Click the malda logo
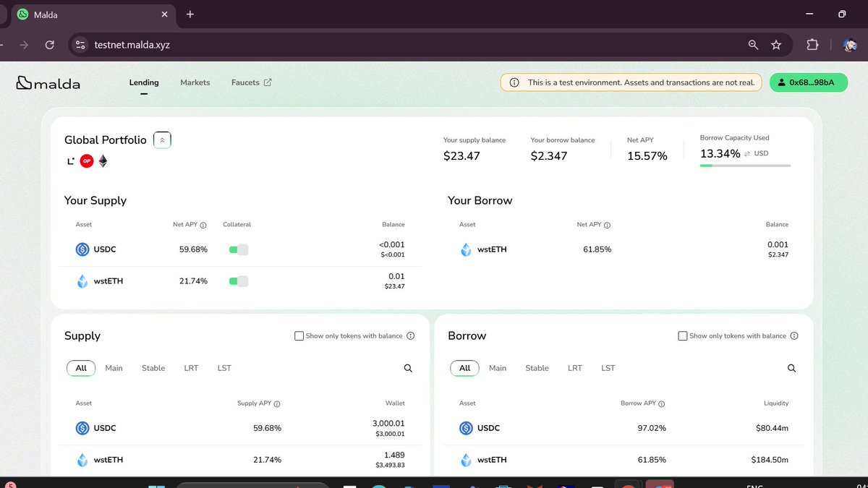Screen dimensions: 868x488 click(48, 83)
